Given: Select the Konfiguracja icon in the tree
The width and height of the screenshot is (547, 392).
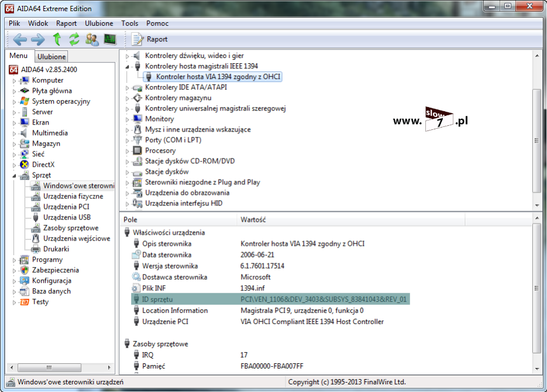Looking at the screenshot, I should click(x=25, y=281).
